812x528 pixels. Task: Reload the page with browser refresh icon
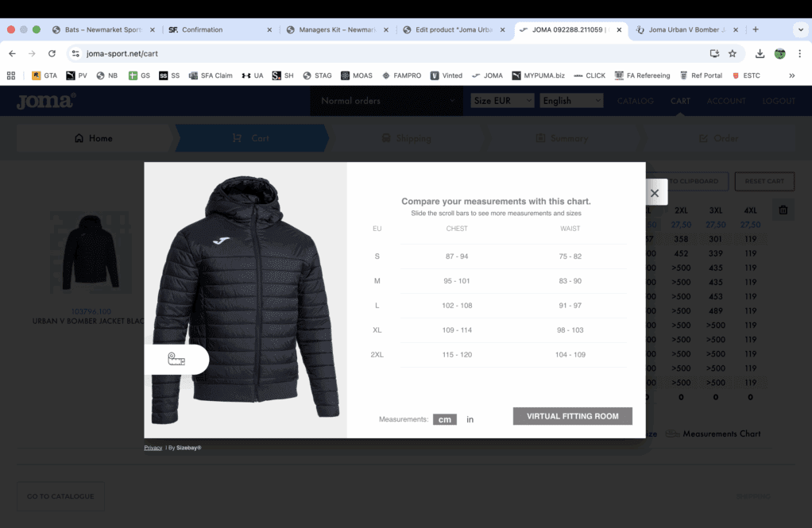point(52,53)
